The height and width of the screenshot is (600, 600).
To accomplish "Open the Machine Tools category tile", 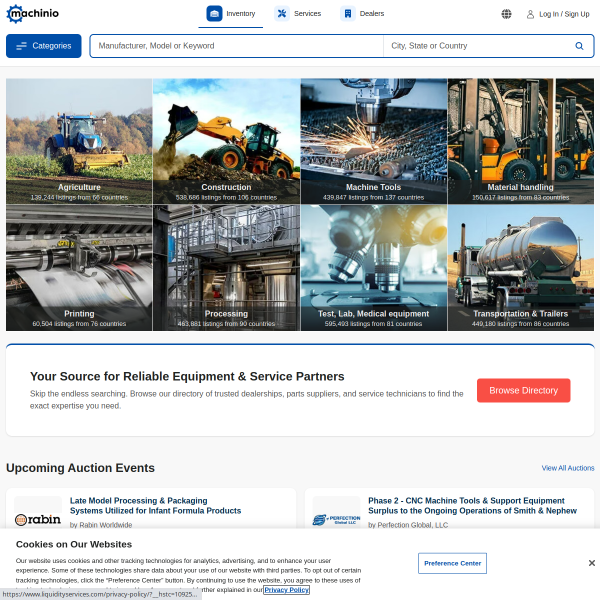I will [x=373, y=141].
